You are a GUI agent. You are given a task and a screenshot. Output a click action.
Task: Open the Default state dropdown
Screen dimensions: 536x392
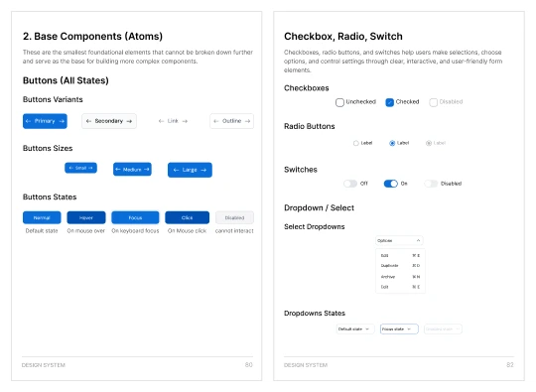(355, 328)
